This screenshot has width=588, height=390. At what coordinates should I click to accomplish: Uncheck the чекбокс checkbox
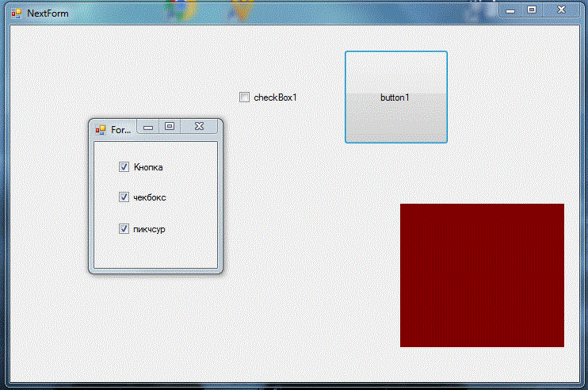coord(124,197)
